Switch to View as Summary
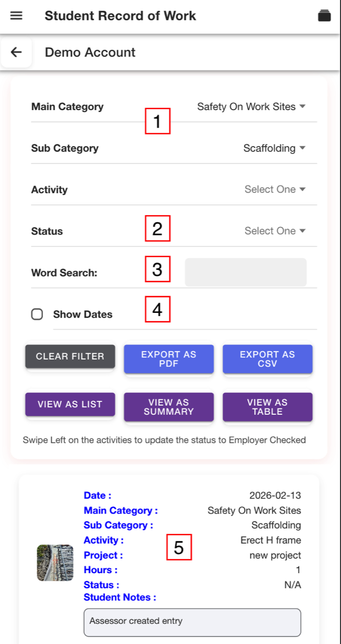The image size is (341, 644). click(169, 407)
